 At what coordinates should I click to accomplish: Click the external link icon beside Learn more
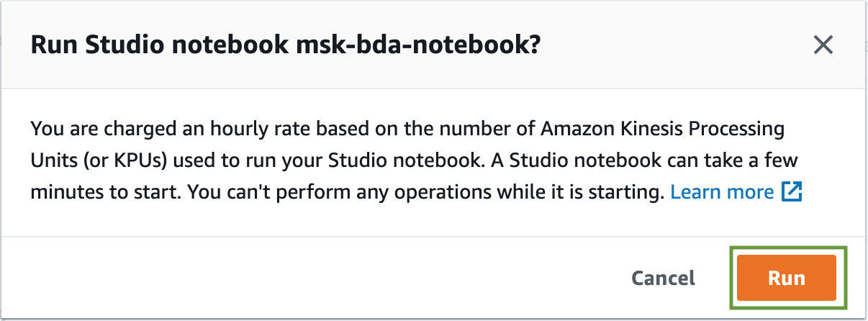(x=792, y=193)
